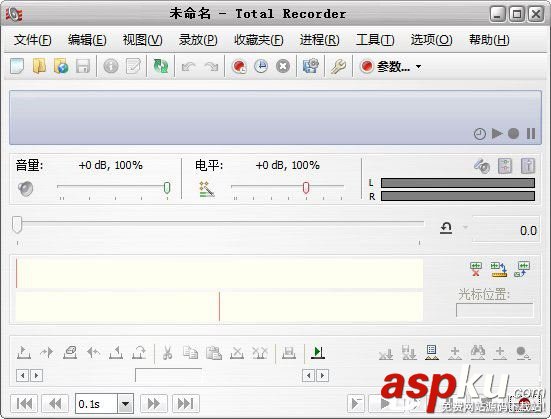551x419 pixels.
Task: Click the recording source icon above the meters
Action: 482,166
